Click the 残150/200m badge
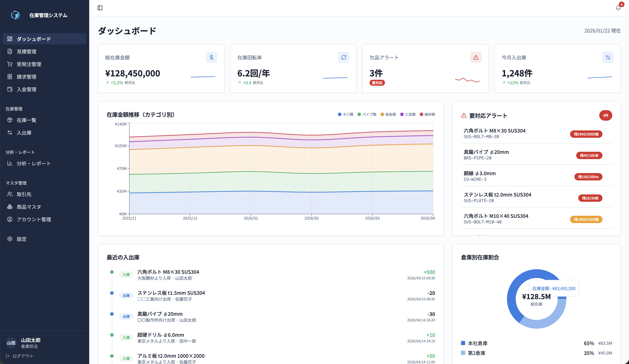 588,177
